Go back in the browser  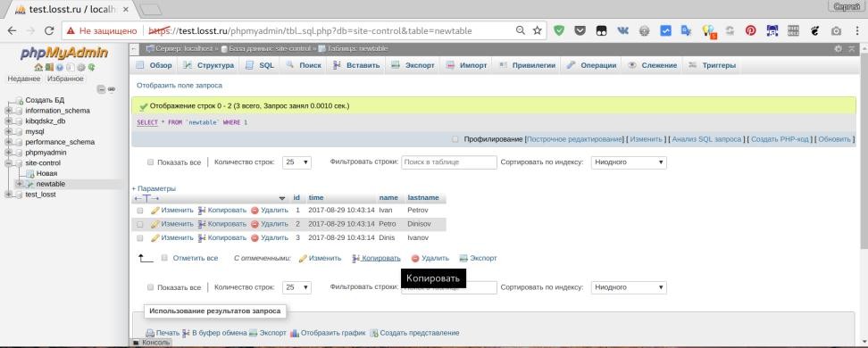(x=13, y=31)
